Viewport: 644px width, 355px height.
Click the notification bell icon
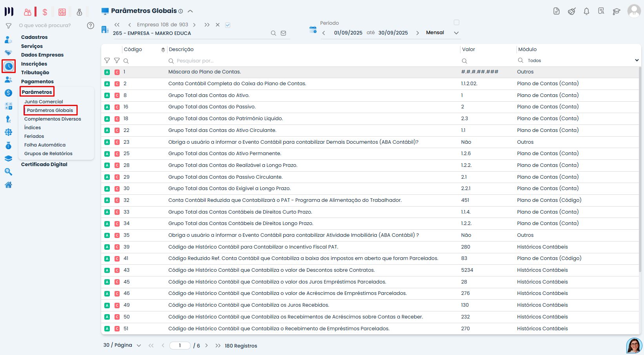tap(586, 11)
